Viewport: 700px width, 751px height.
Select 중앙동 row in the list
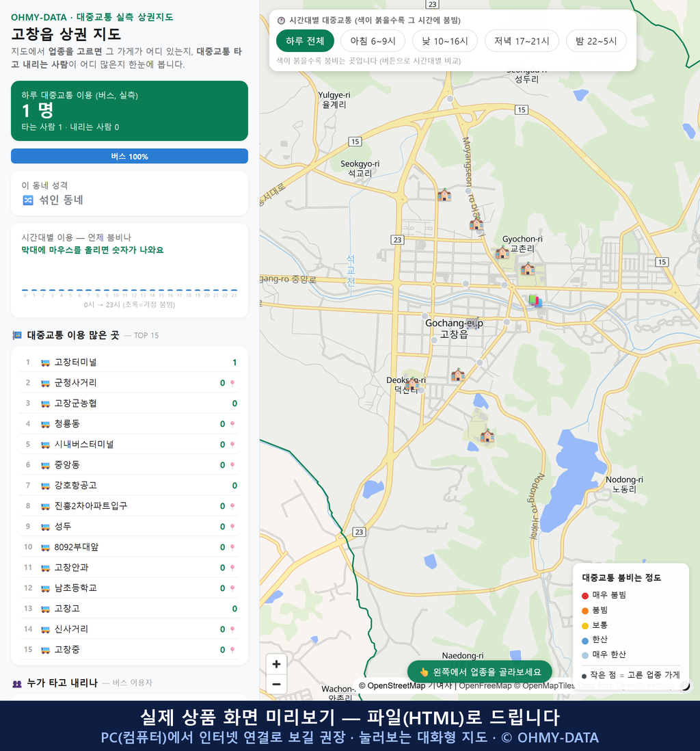129,465
